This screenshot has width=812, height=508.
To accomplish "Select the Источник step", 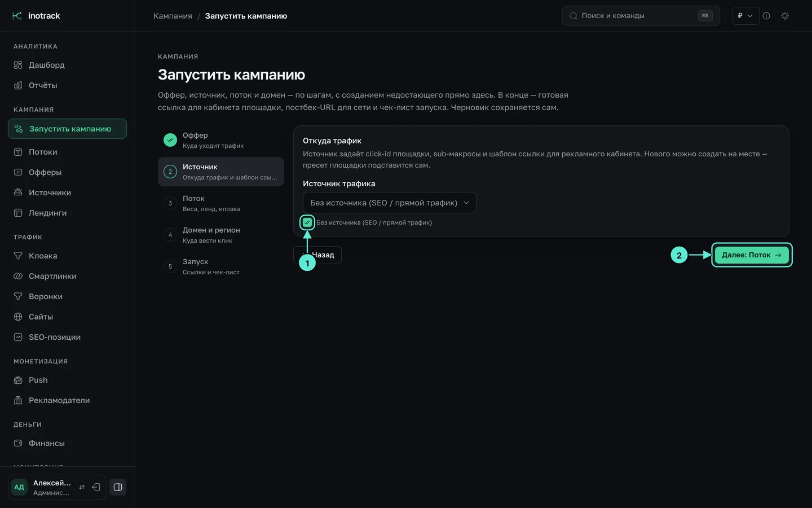I will 221,172.
